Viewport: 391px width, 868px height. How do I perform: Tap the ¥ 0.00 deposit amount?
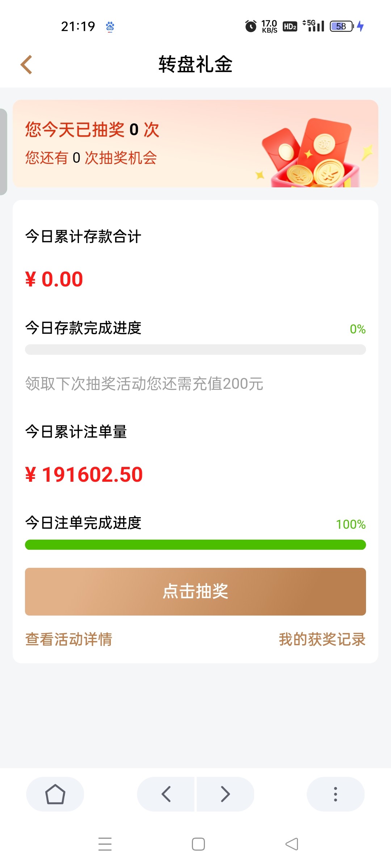tap(54, 279)
